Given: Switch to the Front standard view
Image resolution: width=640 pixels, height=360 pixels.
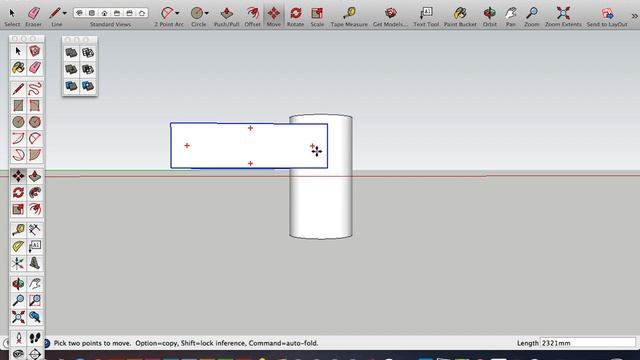Looking at the screenshot, I should point(104,13).
